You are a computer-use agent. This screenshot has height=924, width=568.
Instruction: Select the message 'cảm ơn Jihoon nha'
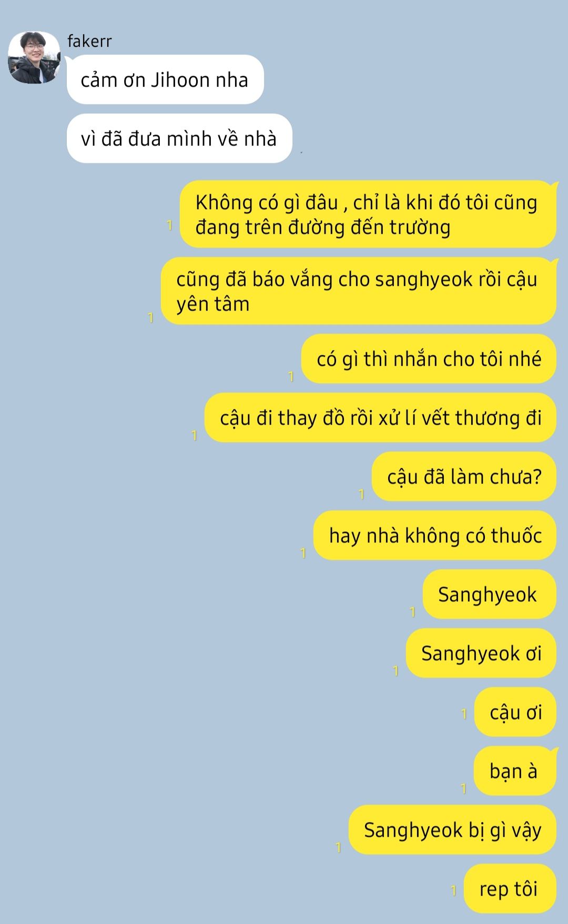[x=165, y=80]
